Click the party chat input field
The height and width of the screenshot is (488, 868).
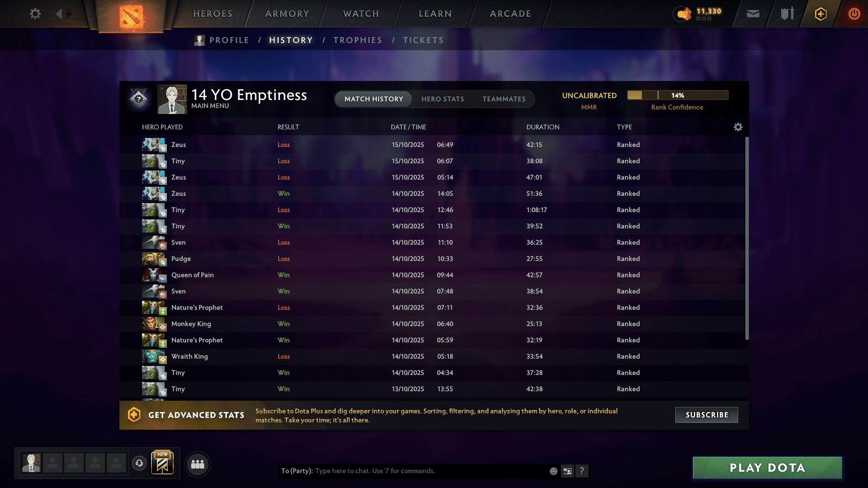coord(430,471)
